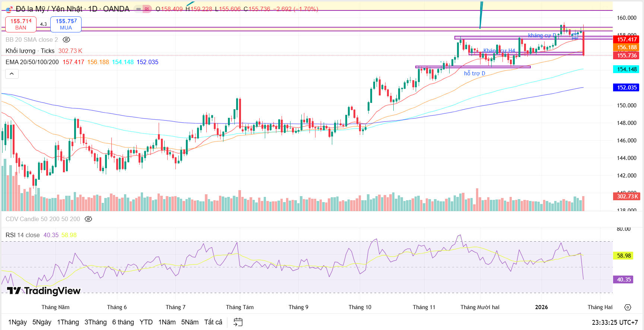Click the blue 152.035 EMA price label
This screenshot has height=330, width=644.
click(x=627, y=88)
